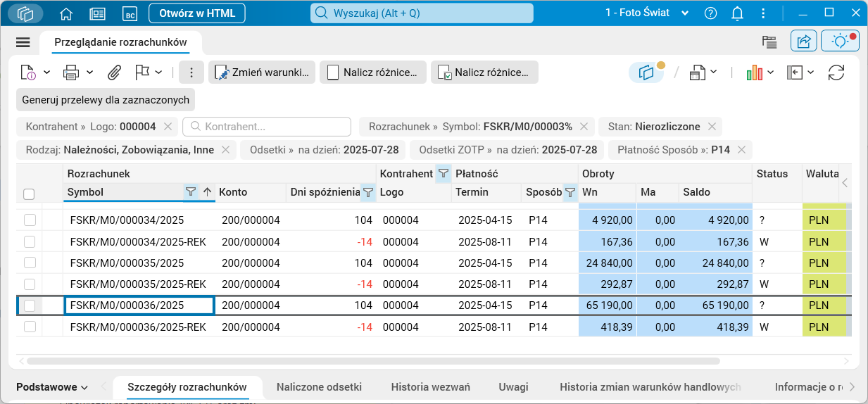The width and height of the screenshot is (868, 404).
Task: Click the lightbulb insights icon
Action: (x=840, y=42)
